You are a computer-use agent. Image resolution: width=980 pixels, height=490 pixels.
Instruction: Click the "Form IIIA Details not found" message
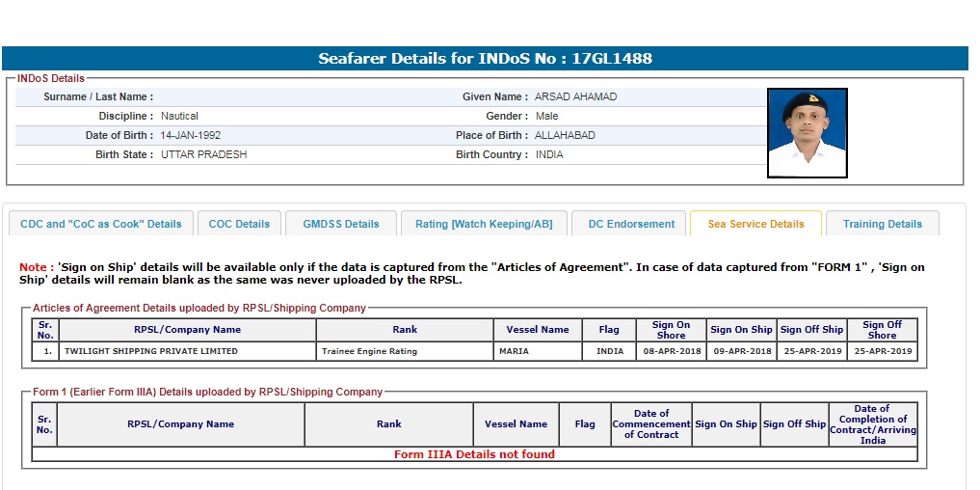click(474, 454)
